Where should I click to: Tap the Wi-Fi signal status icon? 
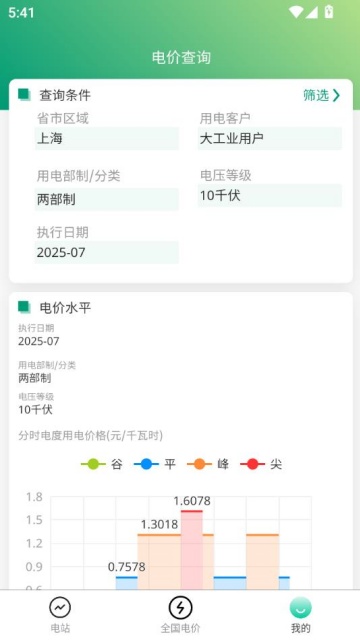pyautogui.click(x=296, y=12)
